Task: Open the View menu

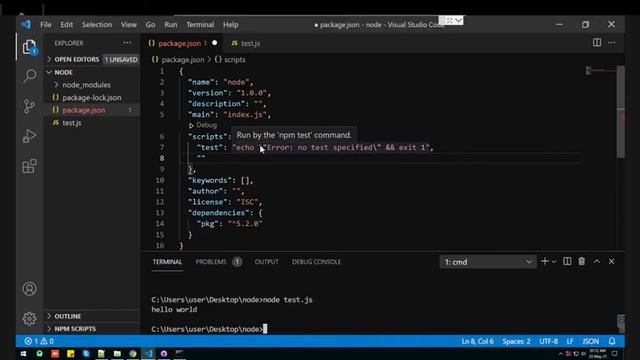Action: tap(129, 24)
